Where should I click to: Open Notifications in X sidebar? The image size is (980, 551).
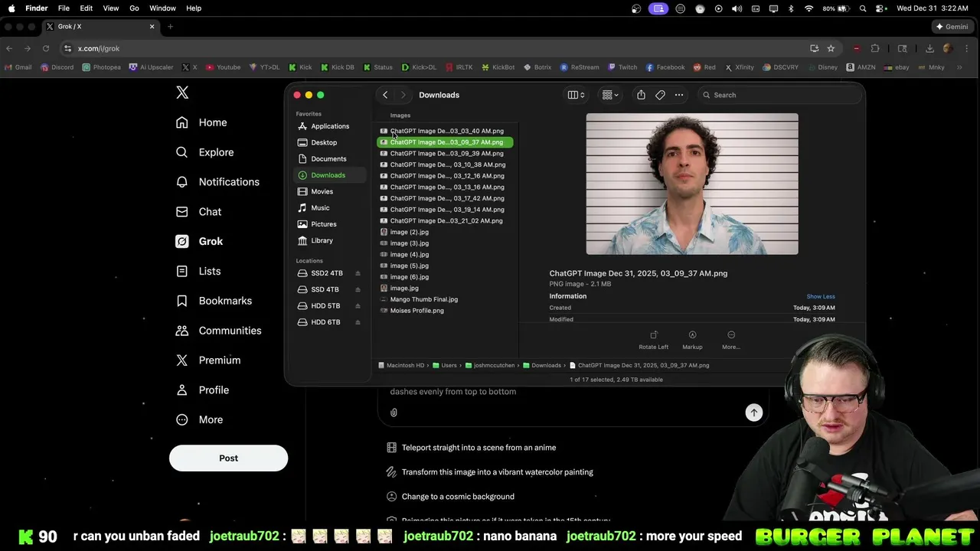click(x=217, y=182)
